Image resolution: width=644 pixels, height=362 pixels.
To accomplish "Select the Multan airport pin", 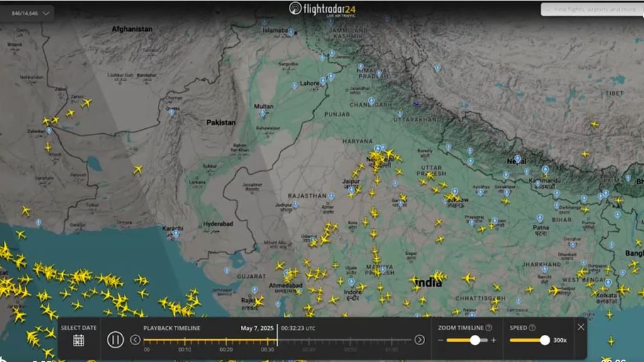I will (x=262, y=112).
